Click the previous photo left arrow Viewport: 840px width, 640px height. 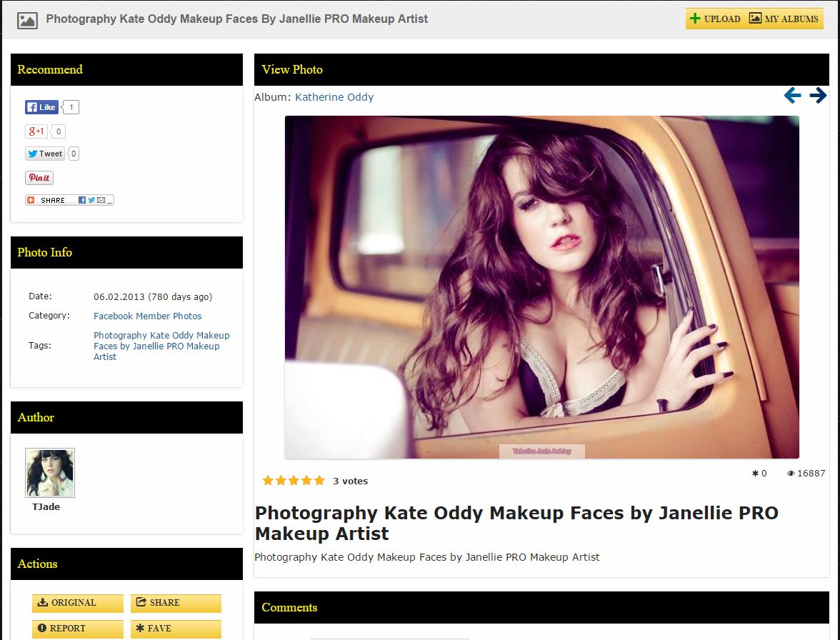pyautogui.click(x=792, y=95)
